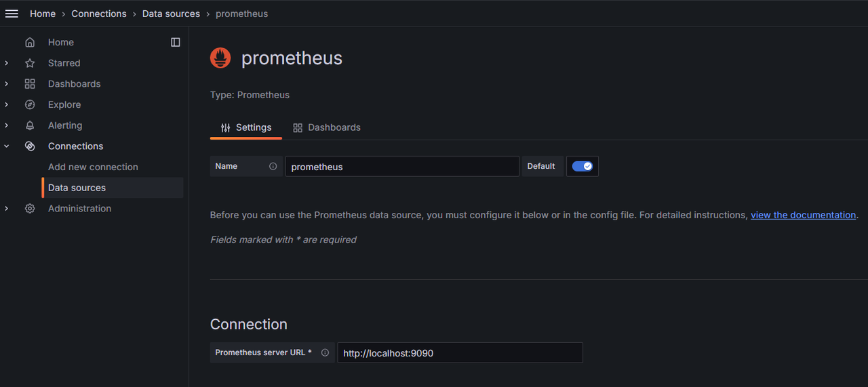The width and height of the screenshot is (868, 387).
Task: Go to Data sources in breadcrumb
Action: pyautogui.click(x=171, y=14)
